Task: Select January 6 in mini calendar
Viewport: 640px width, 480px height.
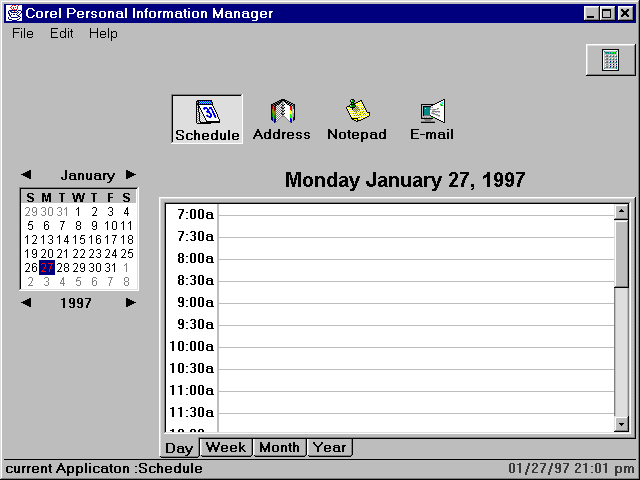Action: pos(47,226)
